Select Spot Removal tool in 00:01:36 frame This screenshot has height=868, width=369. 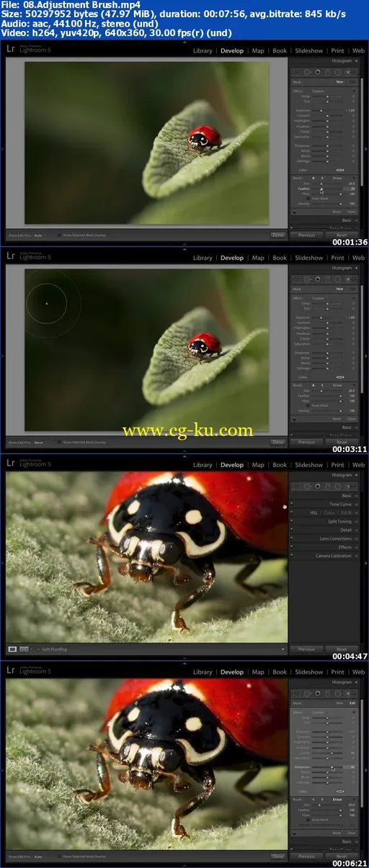click(x=308, y=73)
